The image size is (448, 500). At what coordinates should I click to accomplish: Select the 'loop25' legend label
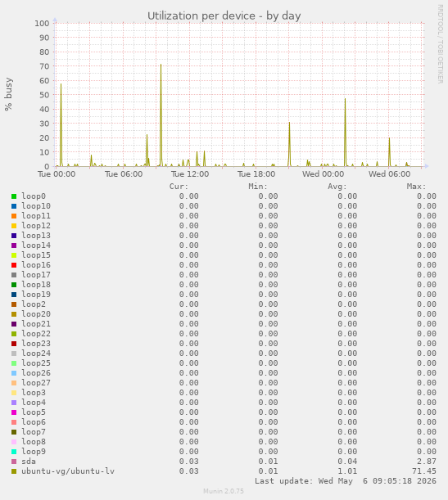coord(36,363)
